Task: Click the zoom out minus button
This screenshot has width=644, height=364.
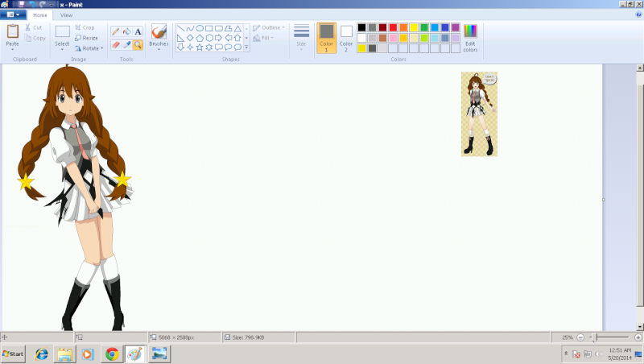Action: pyautogui.click(x=580, y=337)
